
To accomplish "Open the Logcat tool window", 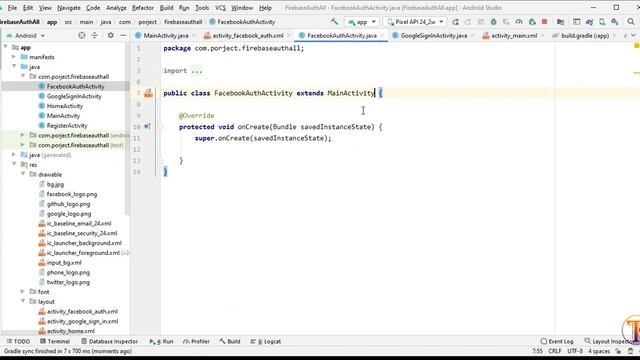I will (266, 341).
